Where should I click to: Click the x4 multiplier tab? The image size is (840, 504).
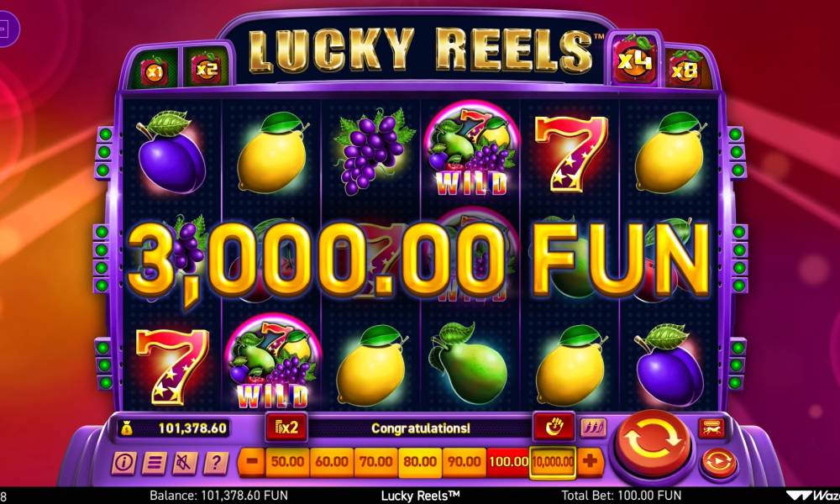635,60
